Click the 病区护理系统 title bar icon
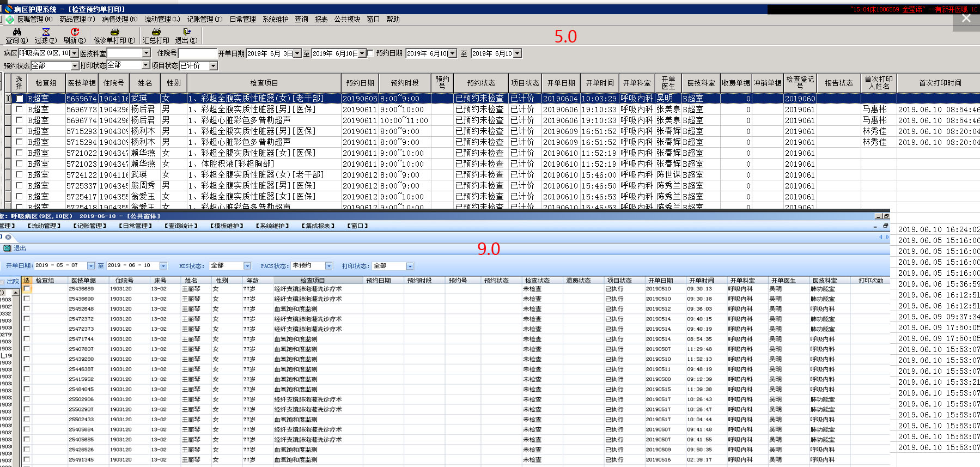The width and height of the screenshot is (980, 467). click(8, 9)
